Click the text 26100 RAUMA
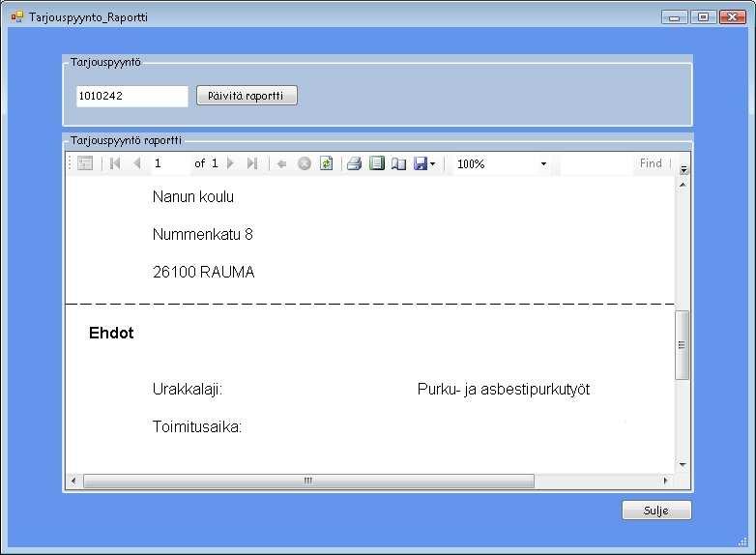The image size is (756, 555). click(203, 272)
